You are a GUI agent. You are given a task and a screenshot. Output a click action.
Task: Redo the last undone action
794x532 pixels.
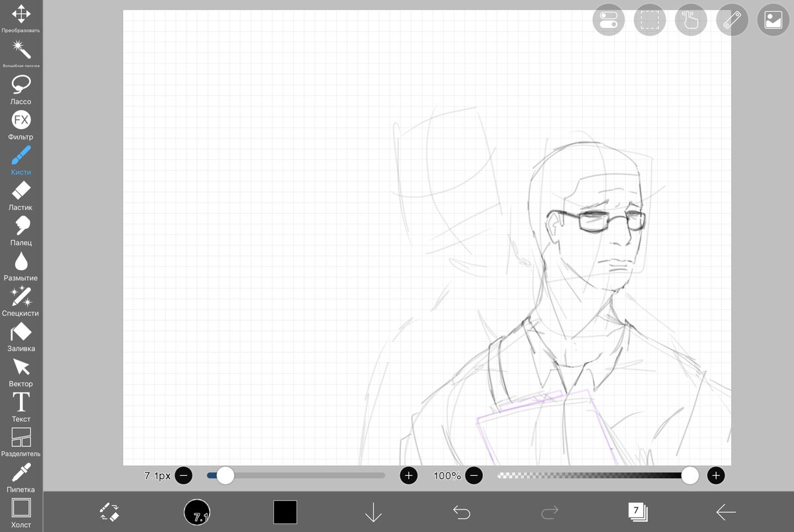point(550,511)
